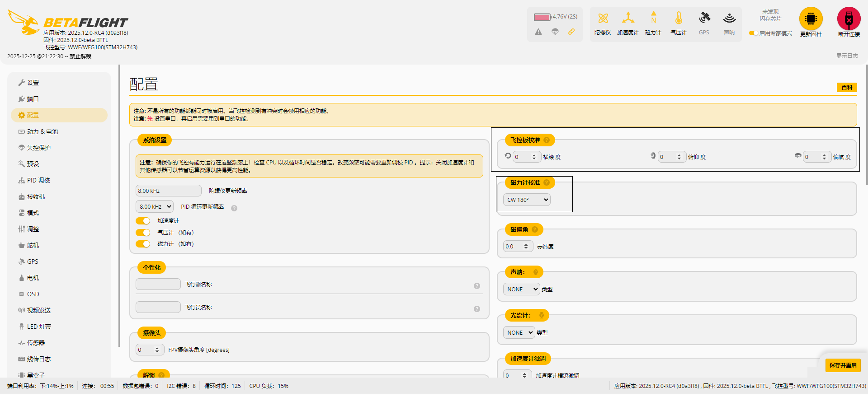Screen dimensions: 868x397
Task: Open the PID 调校 tab in sidebar
Action: [x=38, y=180]
